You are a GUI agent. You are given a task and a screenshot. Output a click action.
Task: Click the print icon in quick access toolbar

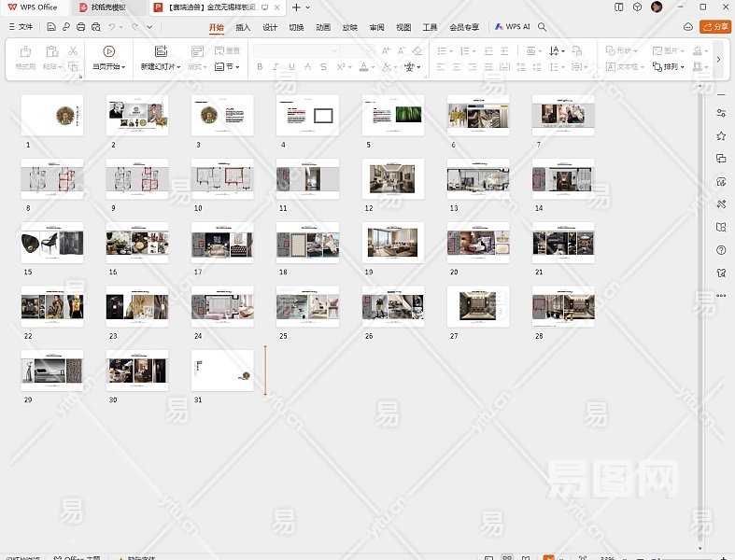pos(81,27)
